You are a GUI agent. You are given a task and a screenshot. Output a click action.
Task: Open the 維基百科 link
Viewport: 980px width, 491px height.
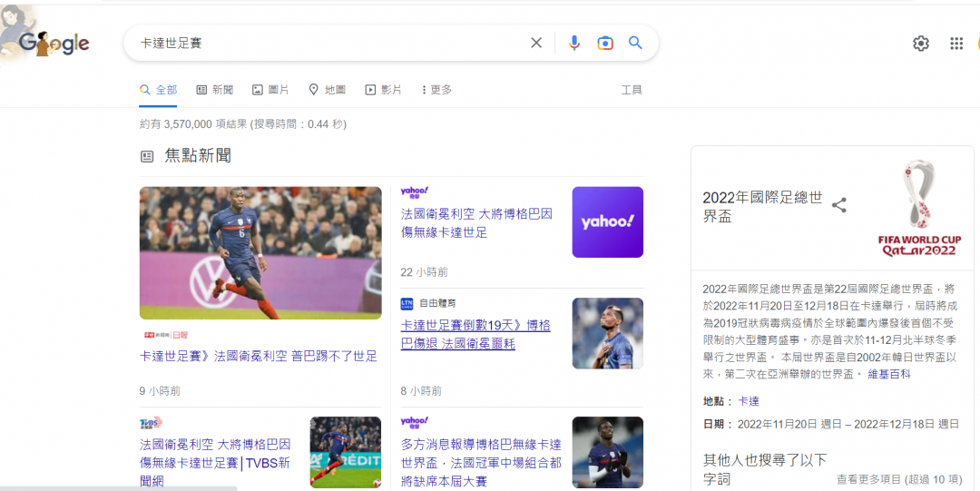click(x=889, y=374)
